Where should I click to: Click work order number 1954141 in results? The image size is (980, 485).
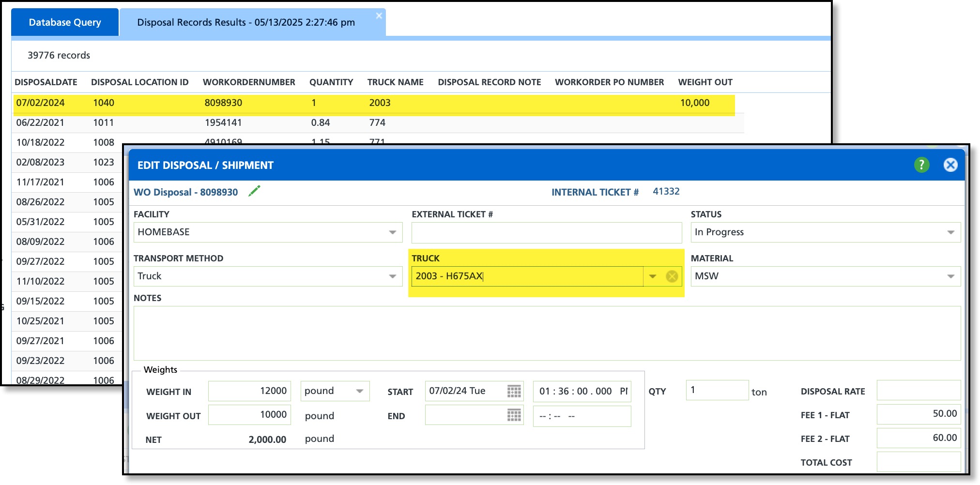pyautogui.click(x=223, y=122)
